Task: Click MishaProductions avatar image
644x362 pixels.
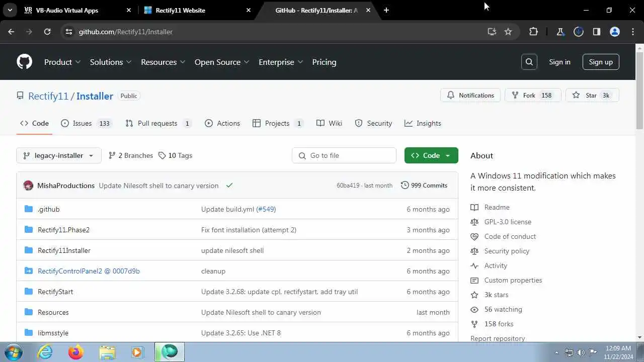Action: point(28,186)
